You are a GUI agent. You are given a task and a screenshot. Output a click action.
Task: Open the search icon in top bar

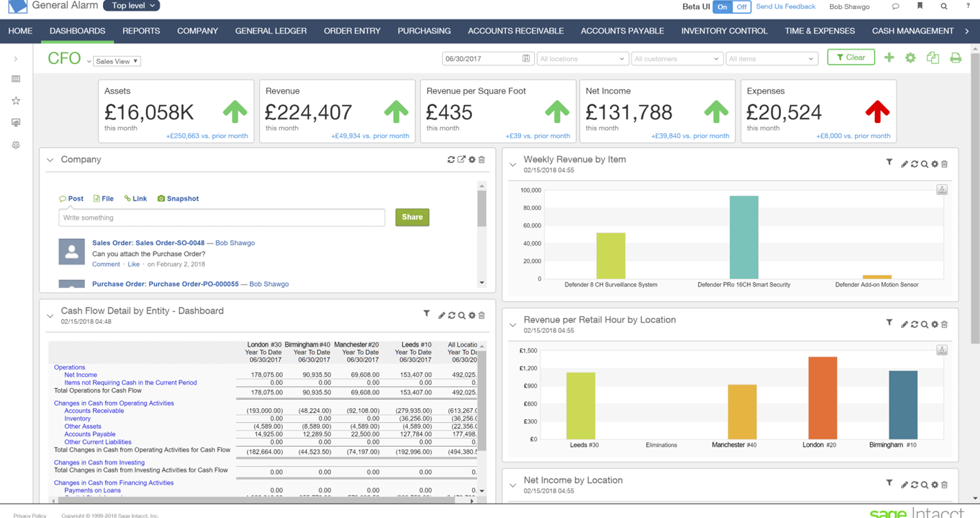point(944,6)
